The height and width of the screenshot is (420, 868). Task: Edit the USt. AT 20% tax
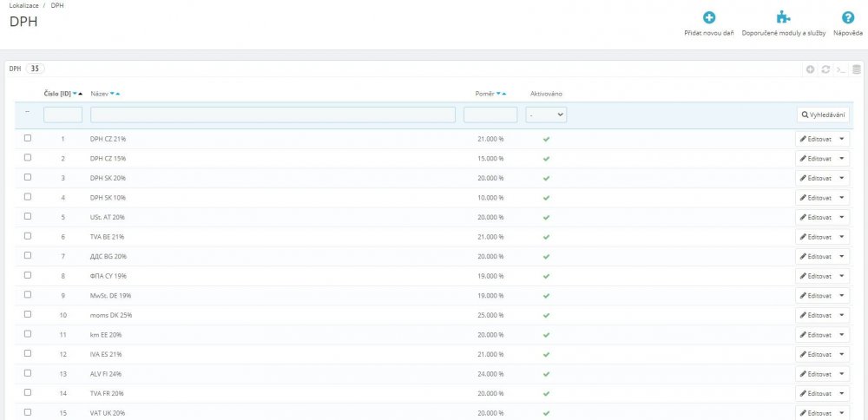click(x=816, y=218)
